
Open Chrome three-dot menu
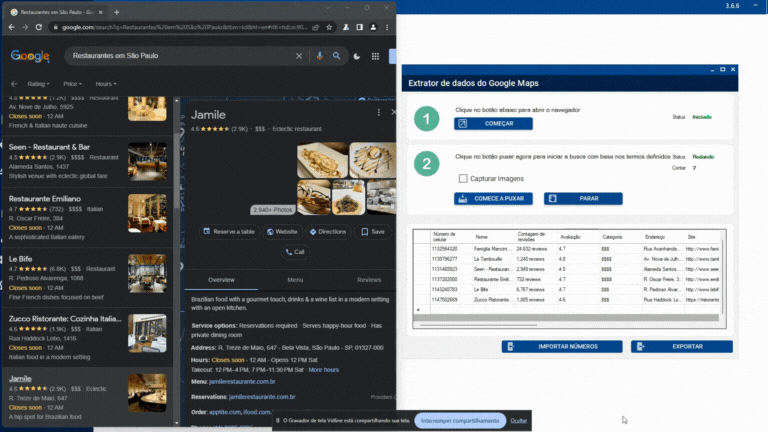point(387,27)
